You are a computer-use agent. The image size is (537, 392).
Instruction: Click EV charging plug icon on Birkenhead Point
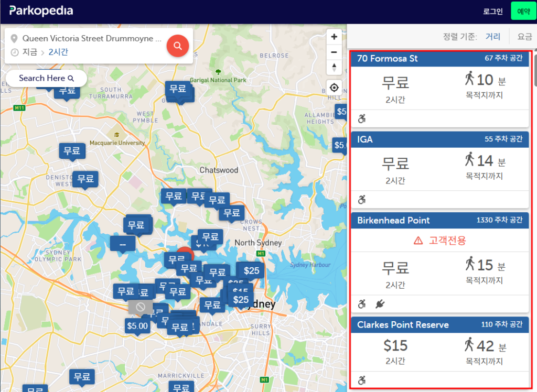click(380, 303)
